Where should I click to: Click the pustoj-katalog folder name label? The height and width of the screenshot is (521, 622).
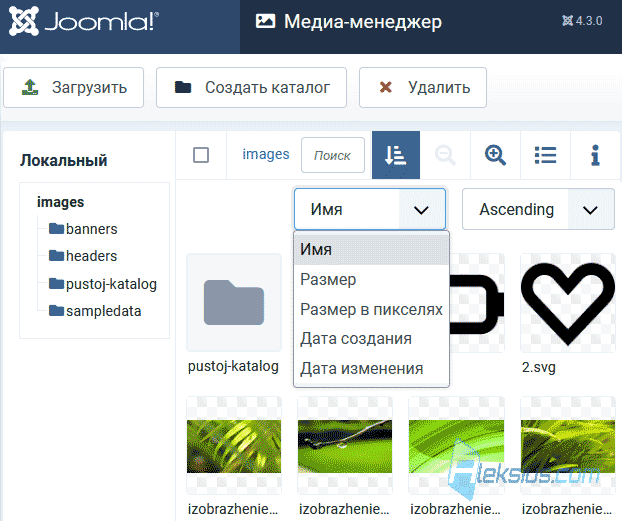[x=233, y=366]
